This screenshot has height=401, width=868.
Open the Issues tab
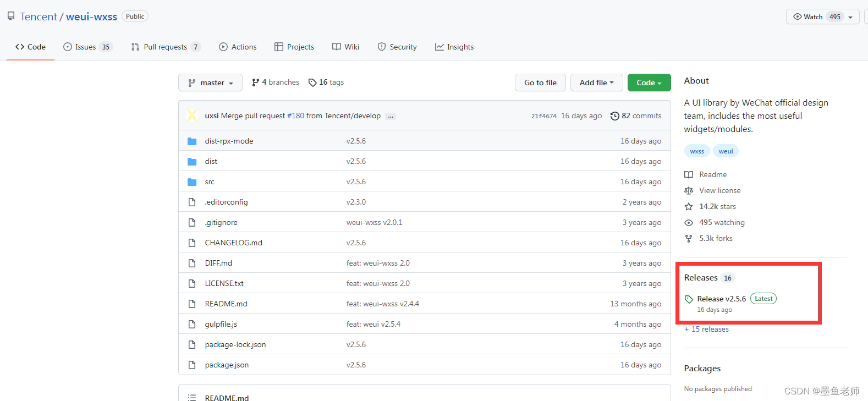point(88,47)
